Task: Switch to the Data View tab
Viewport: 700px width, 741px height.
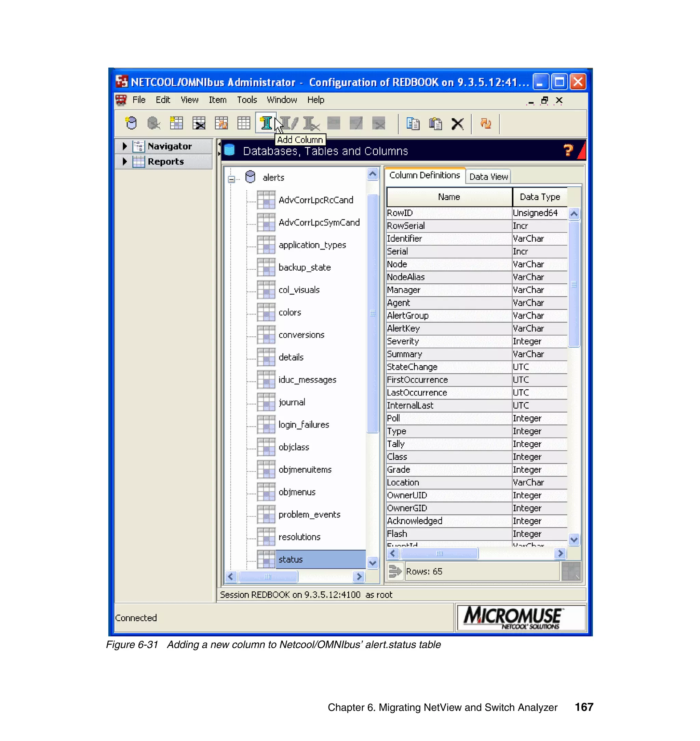Action: pos(488,176)
